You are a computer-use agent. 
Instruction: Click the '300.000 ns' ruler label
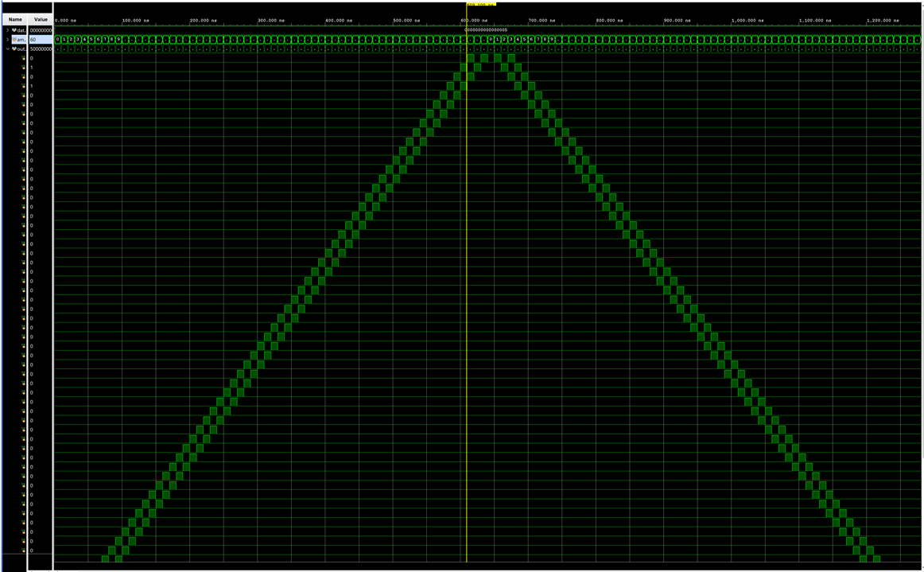click(x=271, y=20)
